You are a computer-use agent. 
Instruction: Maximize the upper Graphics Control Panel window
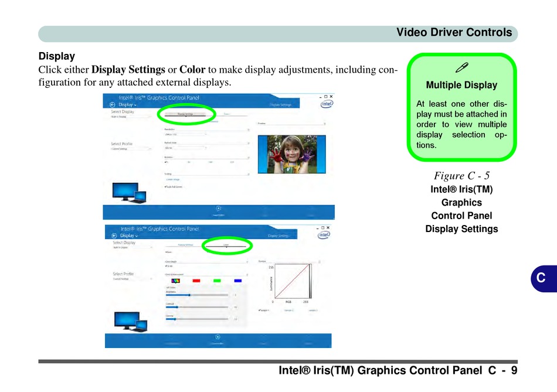pyautogui.click(x=326, y=97)
